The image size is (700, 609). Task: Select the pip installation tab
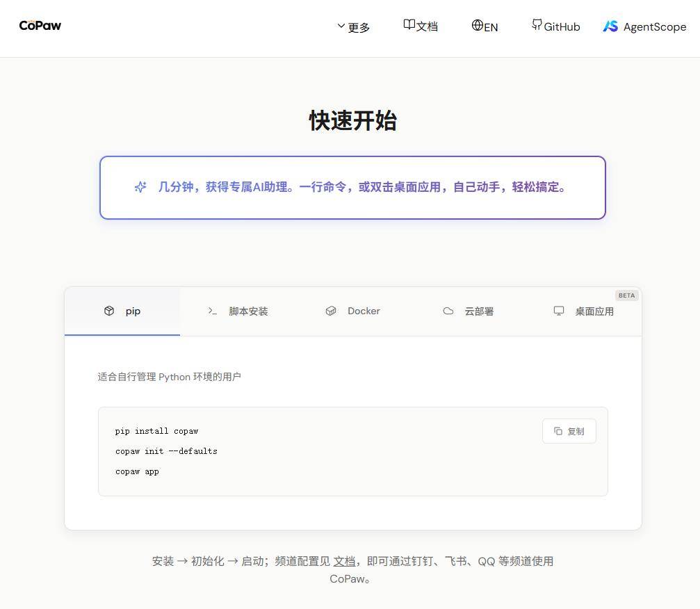tap(122, 311)
